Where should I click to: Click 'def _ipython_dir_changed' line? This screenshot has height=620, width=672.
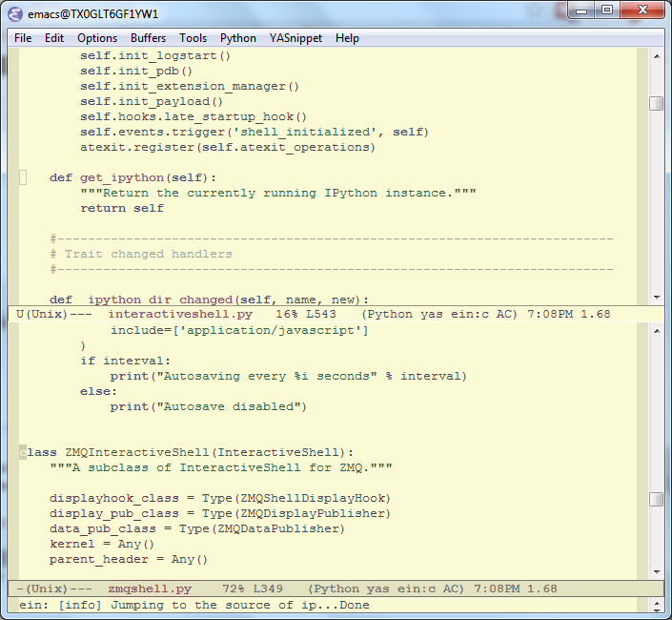(209, 300)
